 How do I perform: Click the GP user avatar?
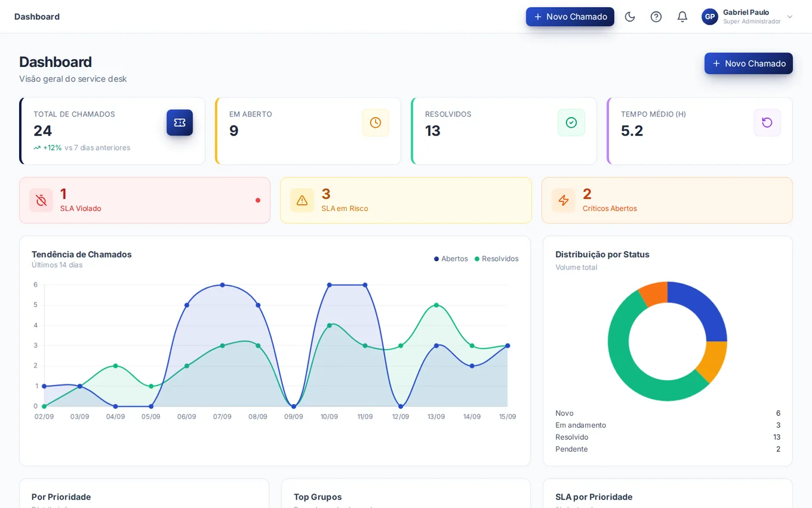710,17
